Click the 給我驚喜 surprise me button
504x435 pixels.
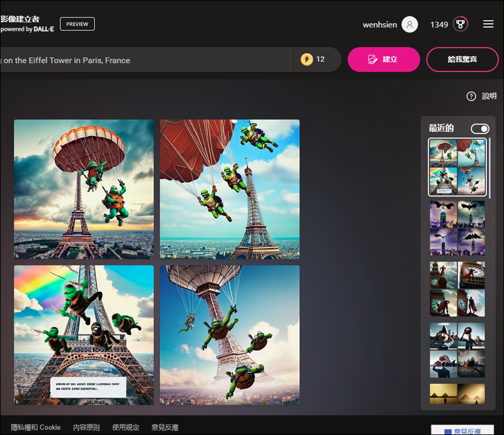click(x=462, y=60)
